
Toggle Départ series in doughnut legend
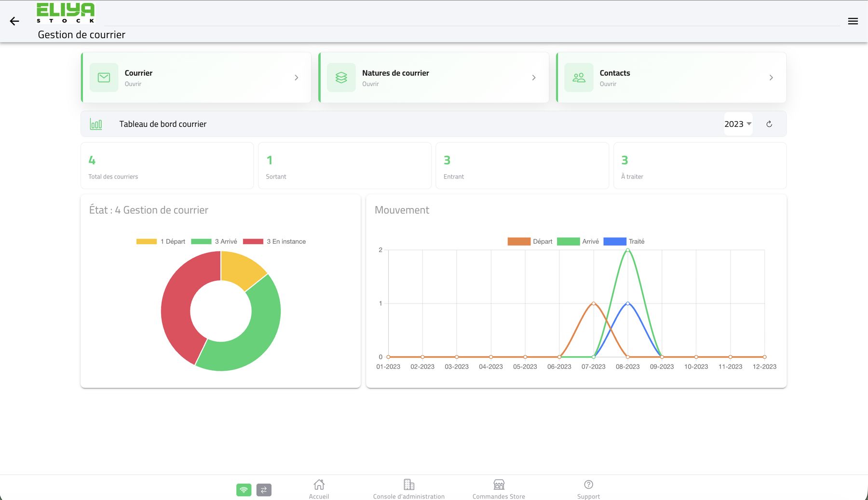click(x=161, y=241)
